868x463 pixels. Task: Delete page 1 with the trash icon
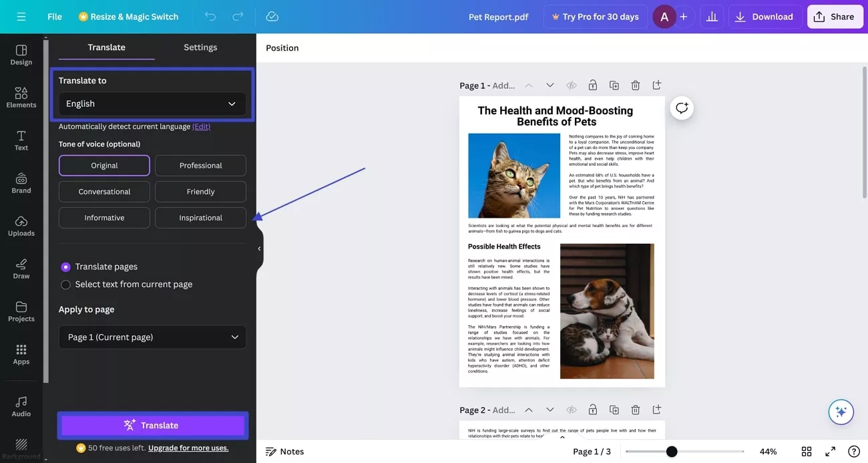(x=635, y=85)
